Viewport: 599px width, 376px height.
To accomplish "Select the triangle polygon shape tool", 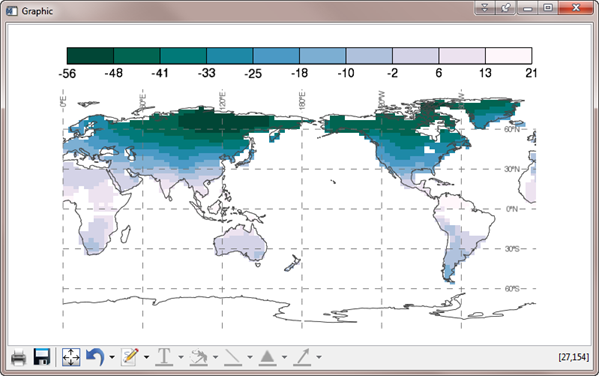I will 267,357.
